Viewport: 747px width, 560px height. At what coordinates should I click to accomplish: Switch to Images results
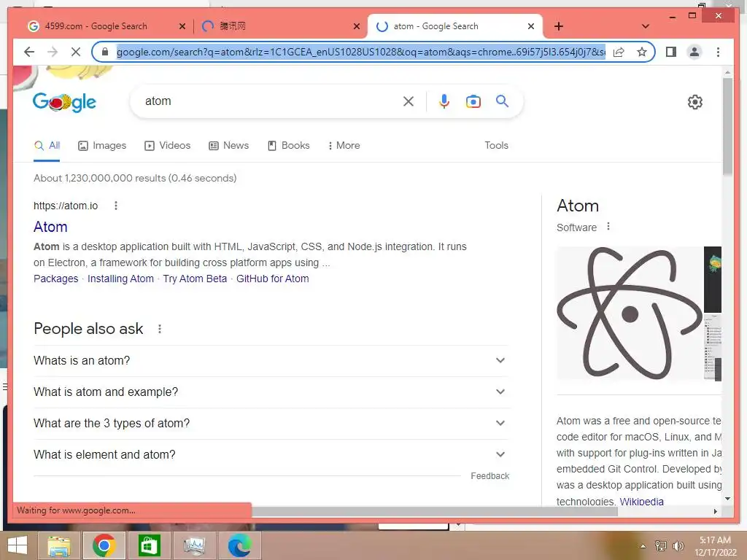point(102,145)
